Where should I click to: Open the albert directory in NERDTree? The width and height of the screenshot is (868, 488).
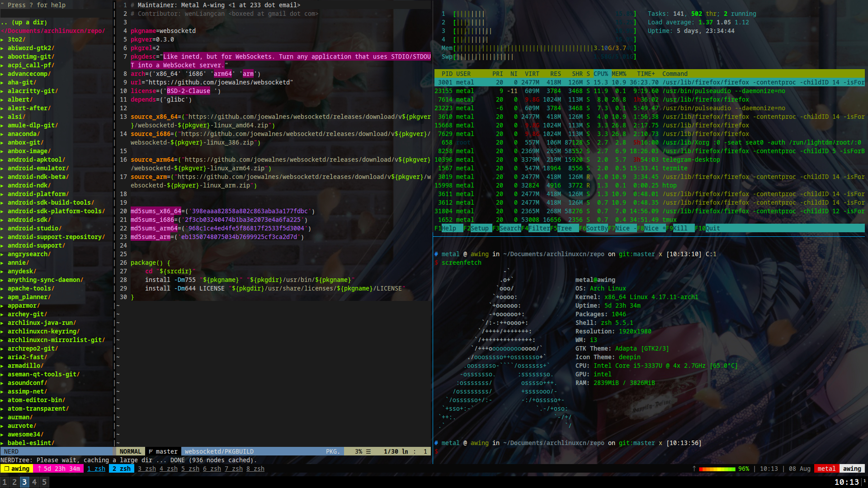20,100
